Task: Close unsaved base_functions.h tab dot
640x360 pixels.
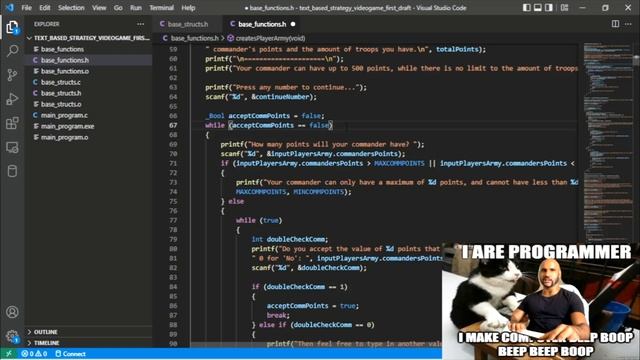Action: click(x=293, y=24)
